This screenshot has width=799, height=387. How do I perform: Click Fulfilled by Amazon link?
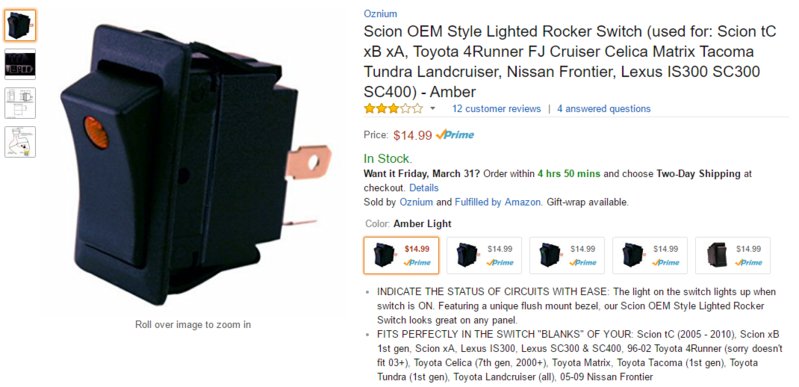498,202
